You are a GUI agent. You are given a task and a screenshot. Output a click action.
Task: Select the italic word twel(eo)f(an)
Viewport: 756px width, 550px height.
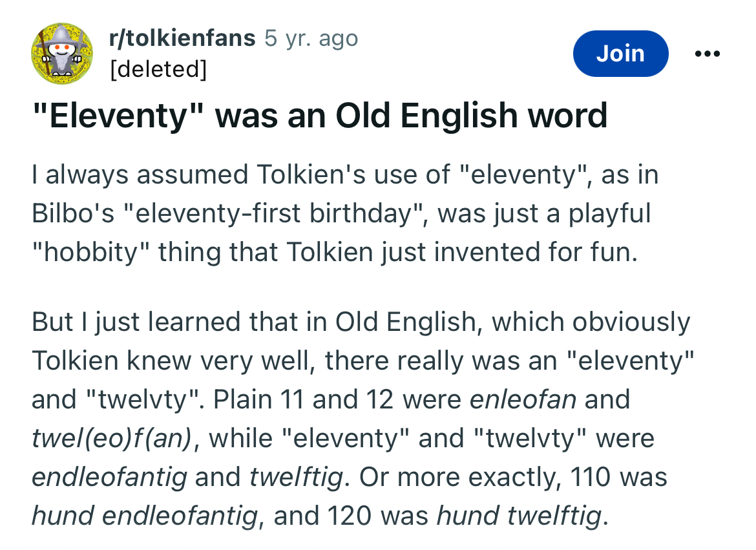112,439
